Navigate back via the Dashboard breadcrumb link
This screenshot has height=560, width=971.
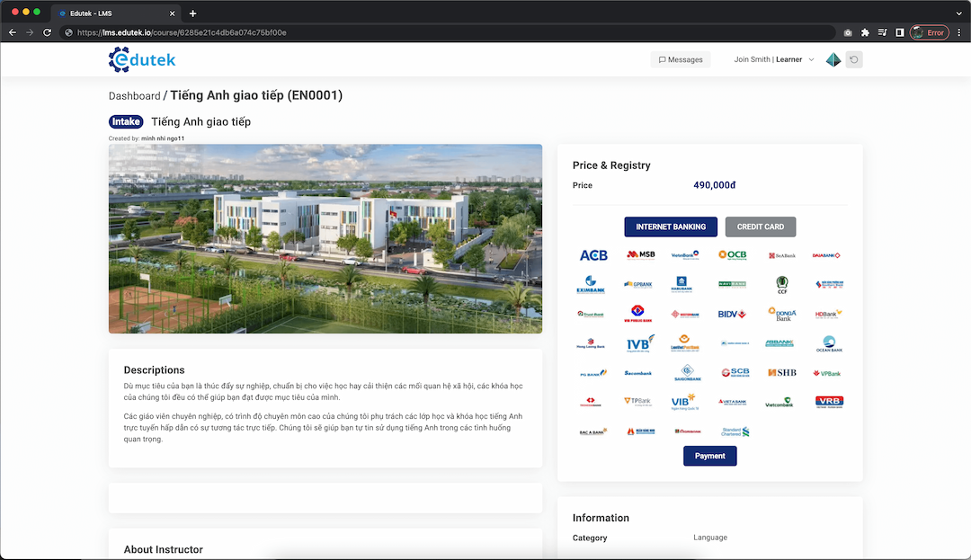(x=135, y=94)
